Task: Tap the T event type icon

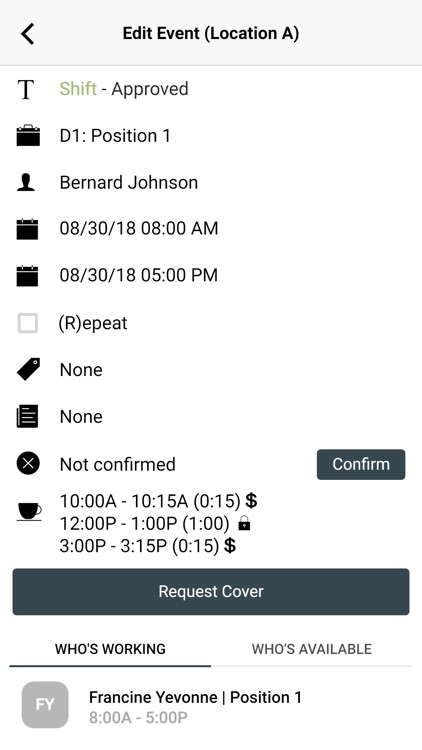Action: tap(26, 89)
